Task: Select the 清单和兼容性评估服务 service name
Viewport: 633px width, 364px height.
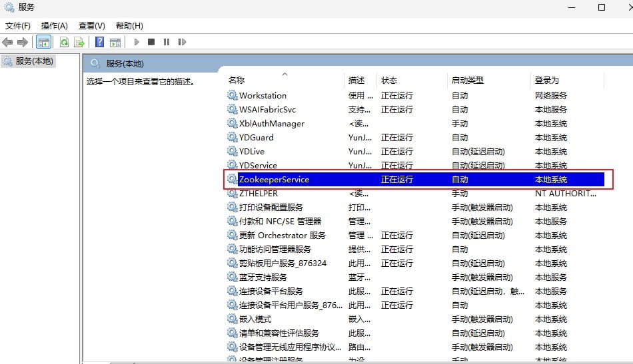Action: tap(279, 333)
